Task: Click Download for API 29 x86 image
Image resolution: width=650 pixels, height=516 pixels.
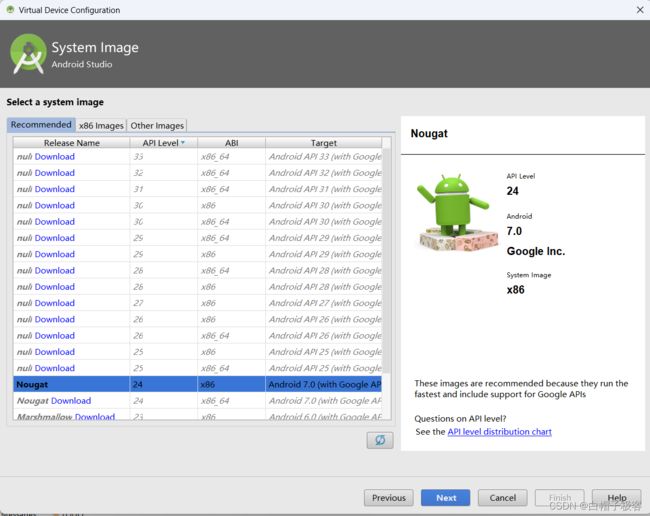Action: click(55, 254)
